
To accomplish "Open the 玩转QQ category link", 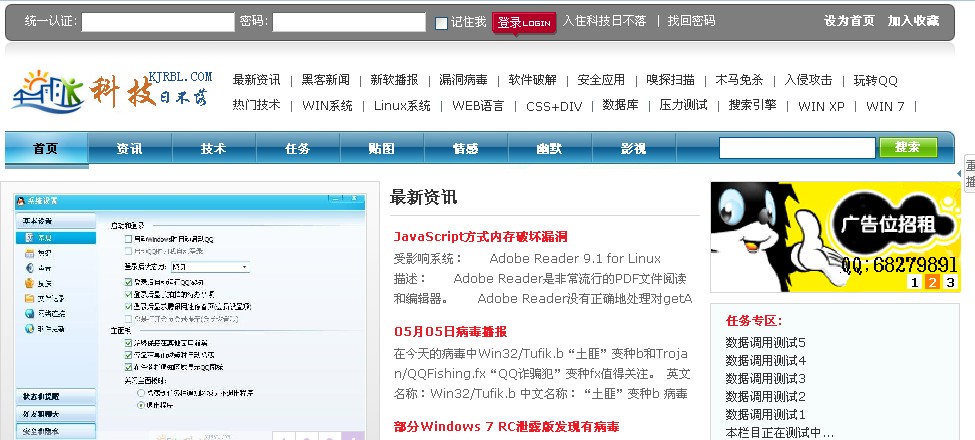I will (876, 80).
